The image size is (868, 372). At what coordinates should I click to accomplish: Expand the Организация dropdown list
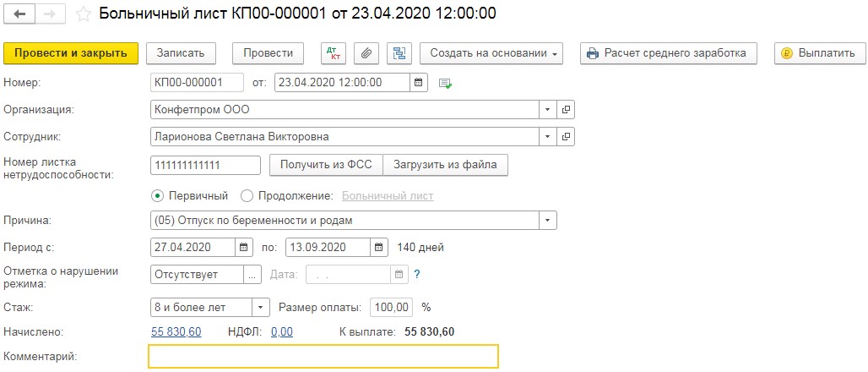[x=548, y=109]
